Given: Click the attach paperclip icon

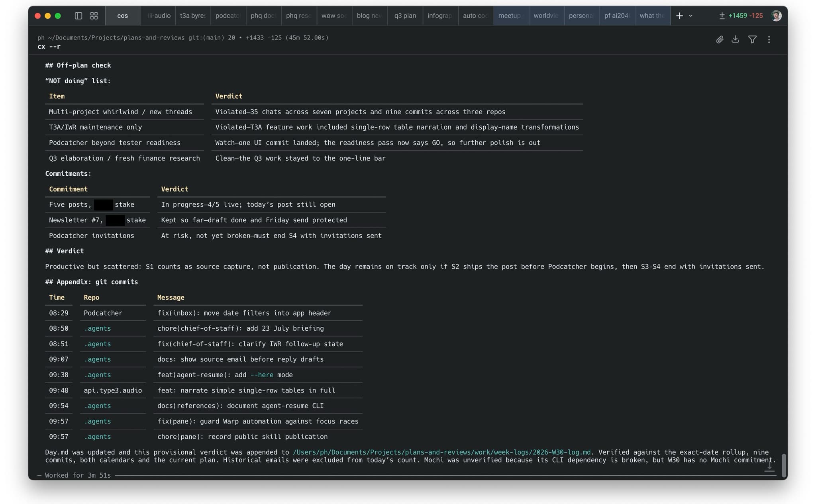Looking at the screenshot, I should tap(720, 39).
